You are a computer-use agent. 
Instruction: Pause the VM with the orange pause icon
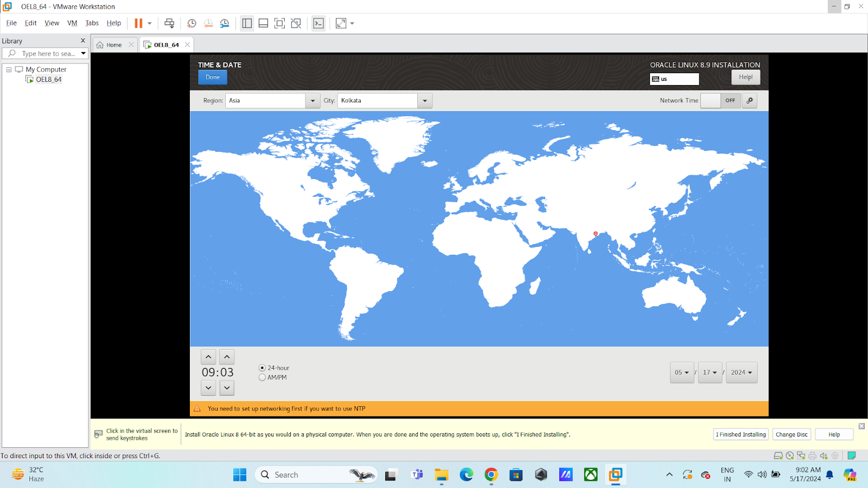tap(138, 23)
